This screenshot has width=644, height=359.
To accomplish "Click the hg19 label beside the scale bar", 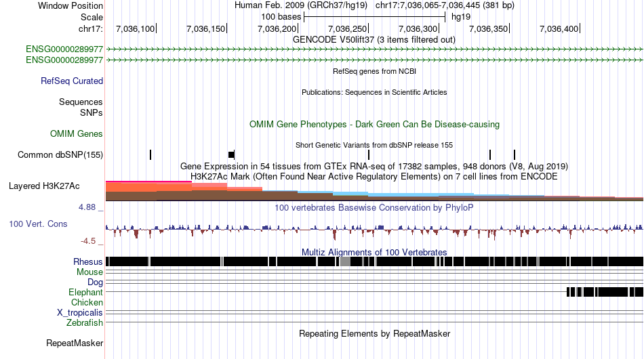I will coord(461,17).
